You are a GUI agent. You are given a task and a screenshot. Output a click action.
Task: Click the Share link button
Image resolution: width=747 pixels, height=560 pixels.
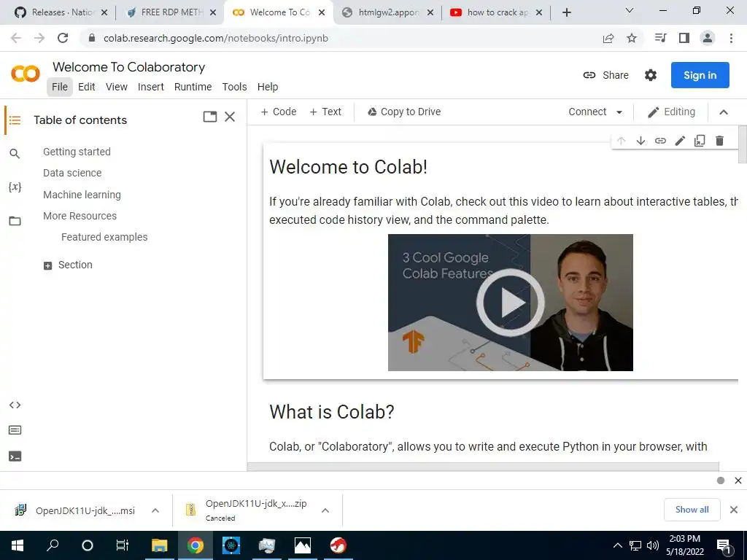(606, 75)
